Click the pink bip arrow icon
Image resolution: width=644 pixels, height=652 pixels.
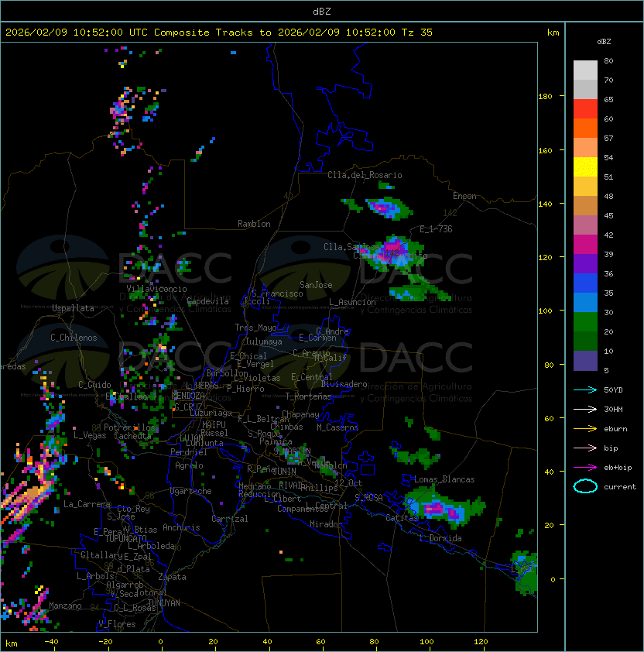(x=585, y=448)
